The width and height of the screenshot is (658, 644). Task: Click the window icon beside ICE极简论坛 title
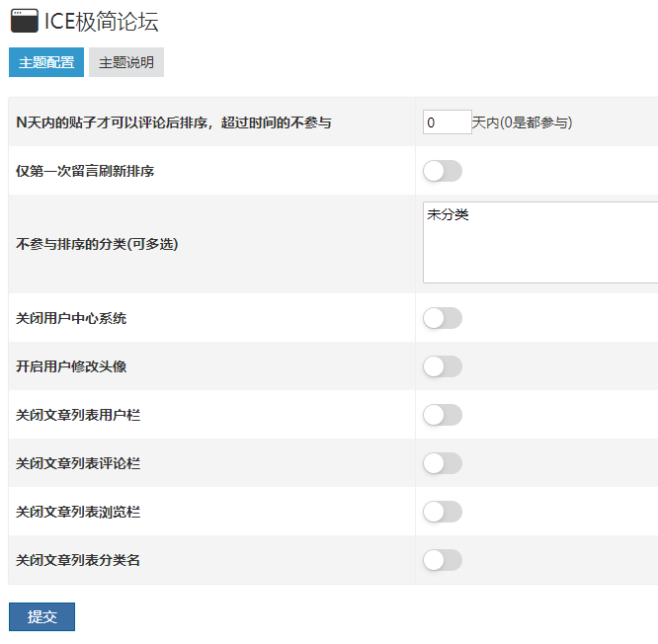[x=24, y=21]
